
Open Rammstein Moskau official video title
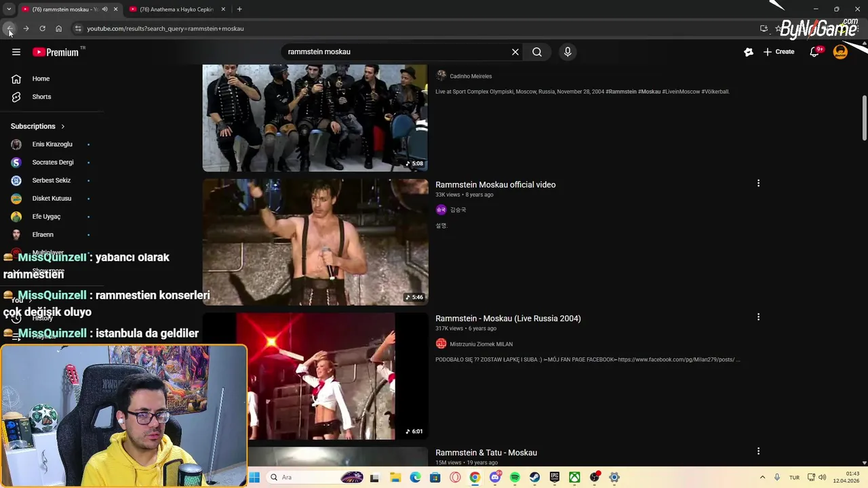(495, 184)
